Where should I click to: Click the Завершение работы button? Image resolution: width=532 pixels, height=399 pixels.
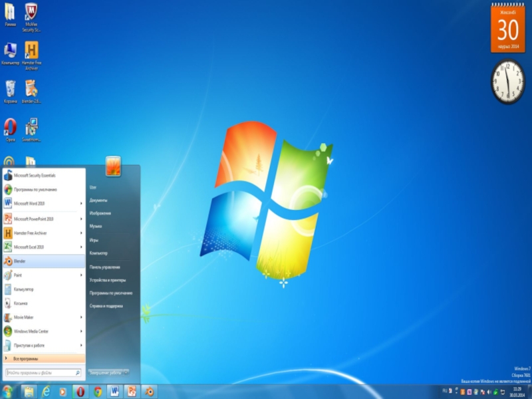point(106,372)
